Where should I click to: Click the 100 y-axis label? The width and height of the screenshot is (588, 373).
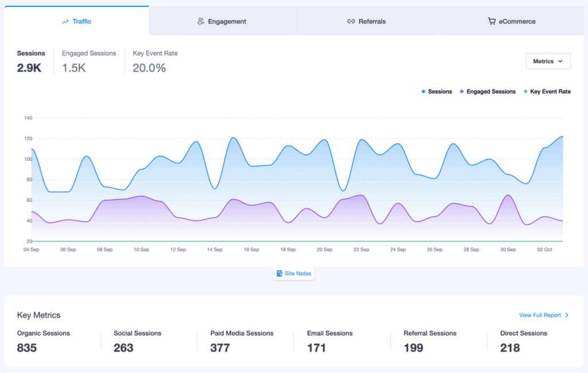[x=28, y=159]
